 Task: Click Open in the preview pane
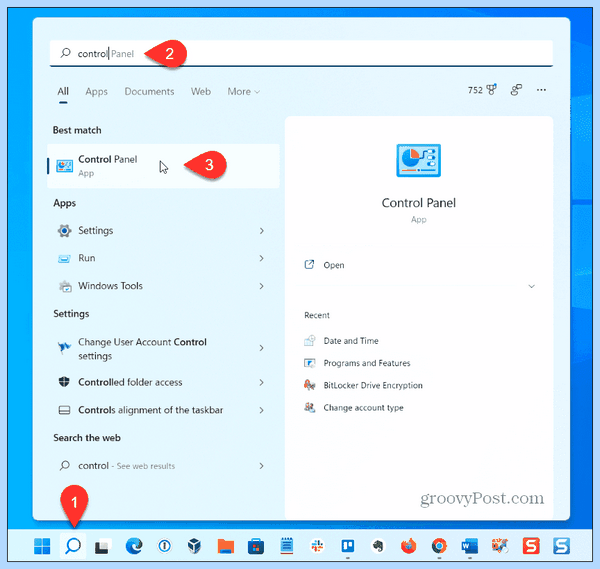tap(334, 265)
